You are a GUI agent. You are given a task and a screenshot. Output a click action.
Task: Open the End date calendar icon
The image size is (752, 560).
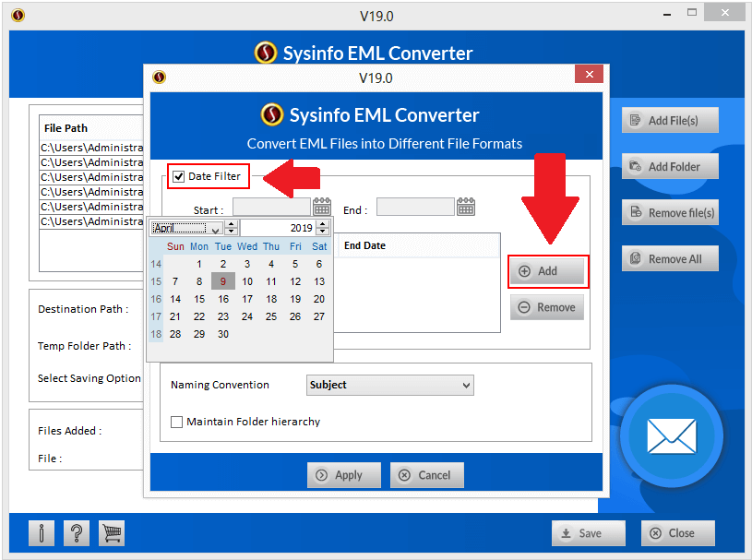[x=466, y=207]
